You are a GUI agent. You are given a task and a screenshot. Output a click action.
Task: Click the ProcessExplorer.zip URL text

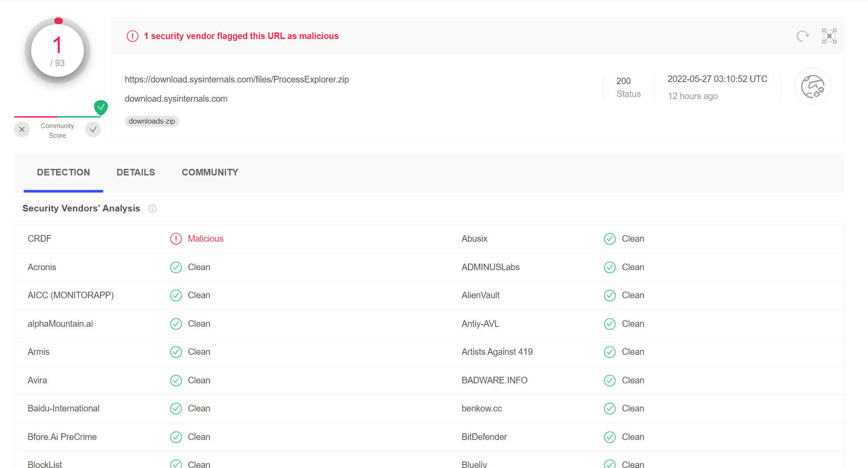237,79
